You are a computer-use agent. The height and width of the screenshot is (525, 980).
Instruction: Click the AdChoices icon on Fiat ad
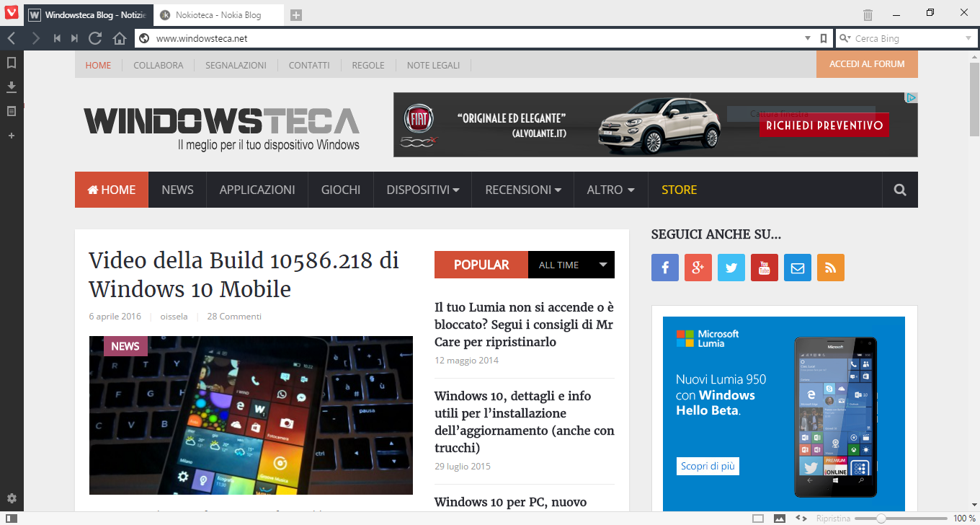click(x=912, y=97)
